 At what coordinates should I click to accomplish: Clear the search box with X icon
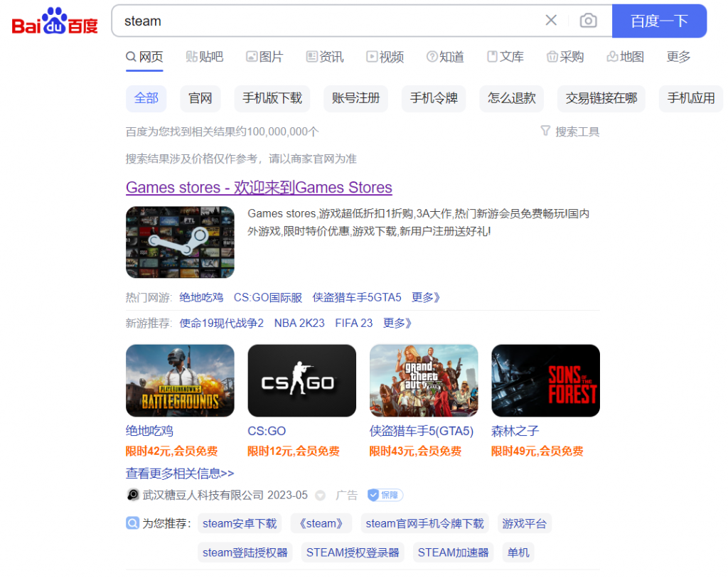[551, 21]
